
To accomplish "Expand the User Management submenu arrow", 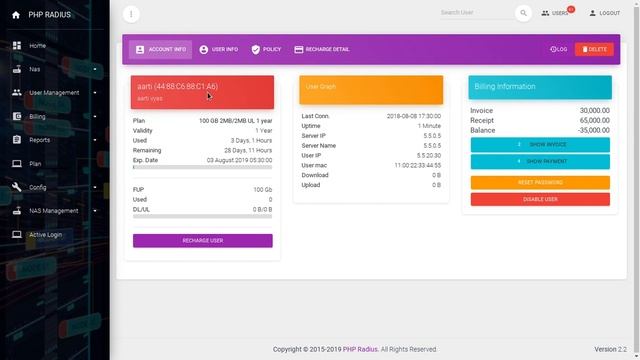I will click(95, 93).
